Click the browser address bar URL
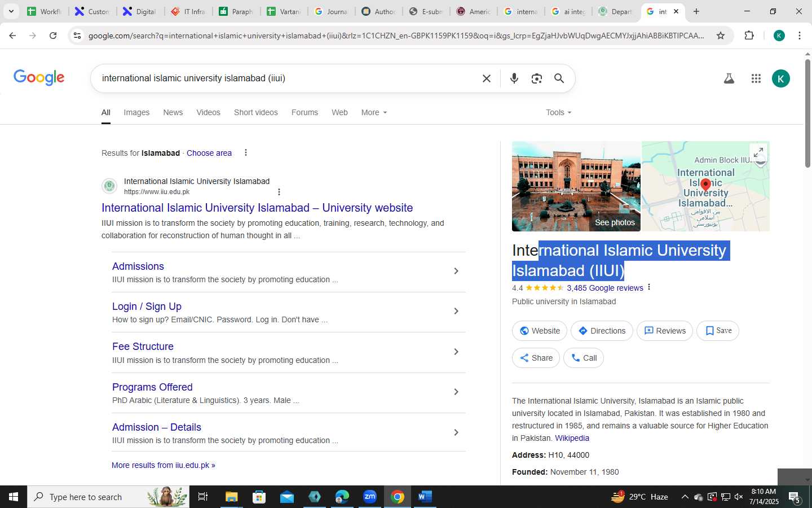 coord(396,36)
